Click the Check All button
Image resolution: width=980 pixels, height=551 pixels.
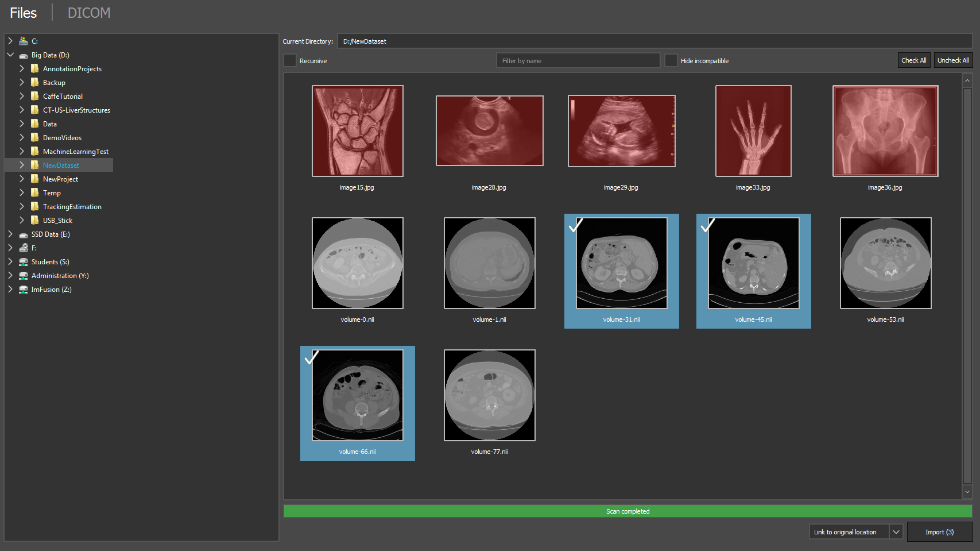[x=914, y=60]
